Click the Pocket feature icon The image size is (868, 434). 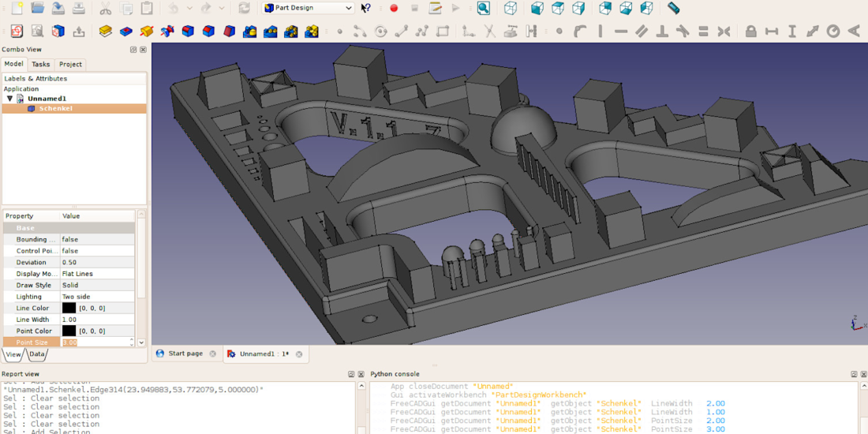126,32
